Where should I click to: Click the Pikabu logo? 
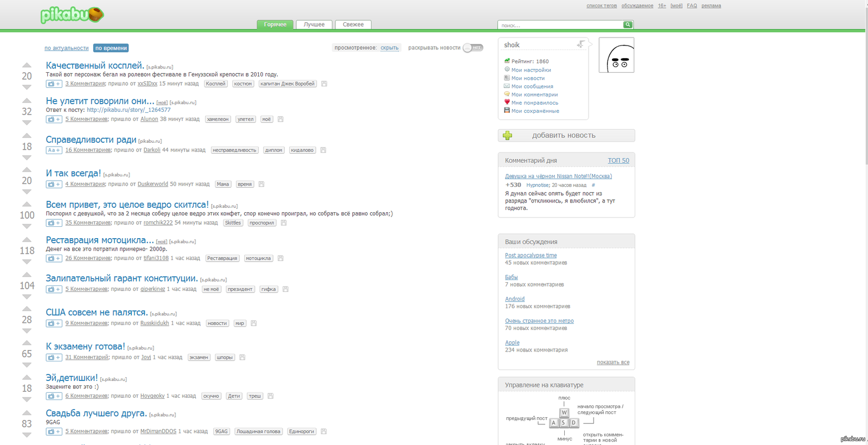(72, 15)
